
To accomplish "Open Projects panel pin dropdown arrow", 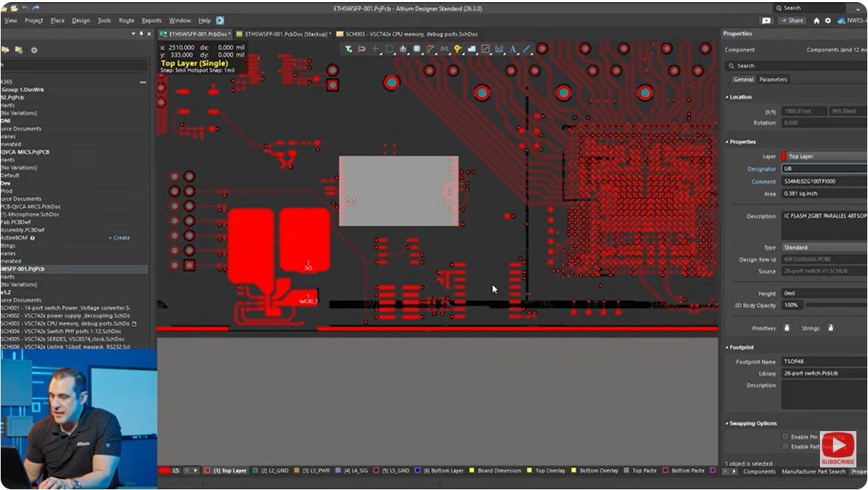I will point(133,33).
